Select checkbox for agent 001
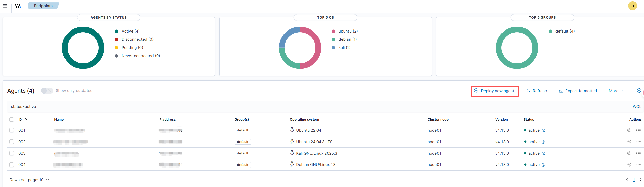The image size is (644, 187). 12,130
